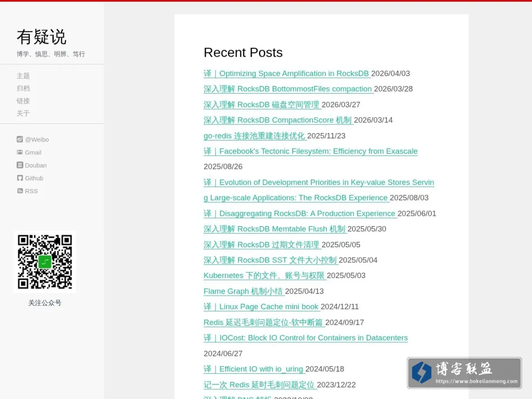The image size is (532, 399).
Task: Open Redis 延迟毛刺问题定位-软中断篇 post
Action: (x=263, y=323)
